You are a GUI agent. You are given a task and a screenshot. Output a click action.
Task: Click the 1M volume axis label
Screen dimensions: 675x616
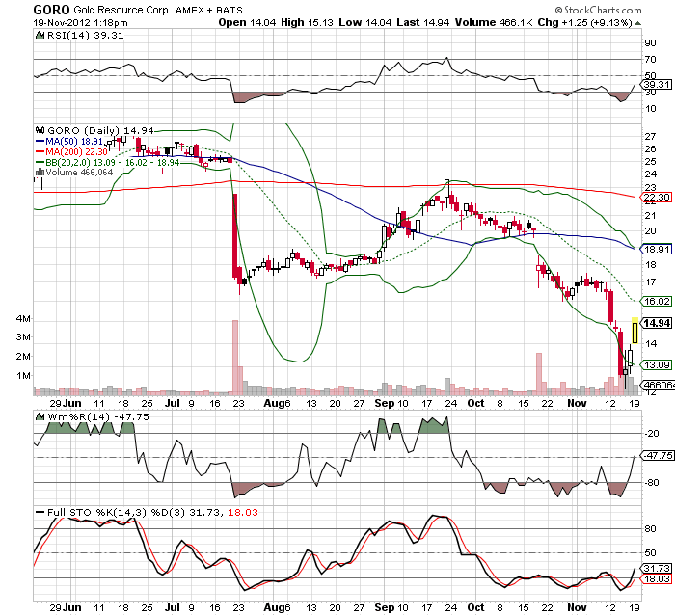(23, 375)
